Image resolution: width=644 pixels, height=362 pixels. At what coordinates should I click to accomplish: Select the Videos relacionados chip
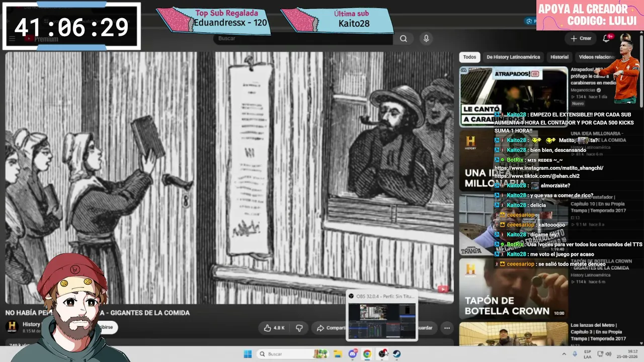tap(596, 57)
